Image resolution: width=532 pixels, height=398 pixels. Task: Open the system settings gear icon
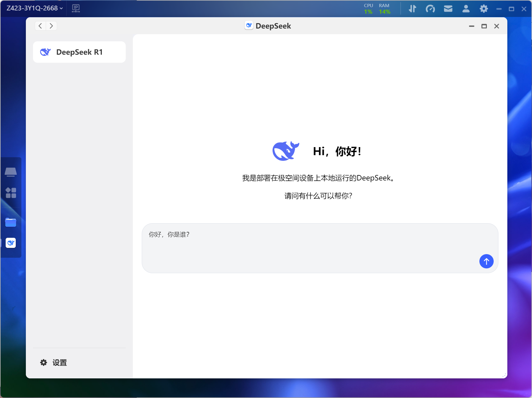pos(484,9)
